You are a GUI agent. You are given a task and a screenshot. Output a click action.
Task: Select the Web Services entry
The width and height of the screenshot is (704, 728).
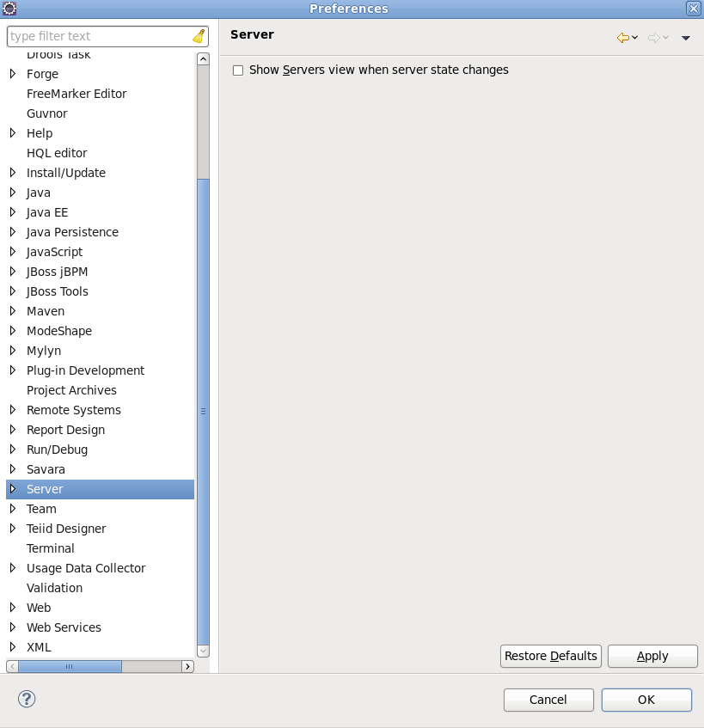point(64,627)
